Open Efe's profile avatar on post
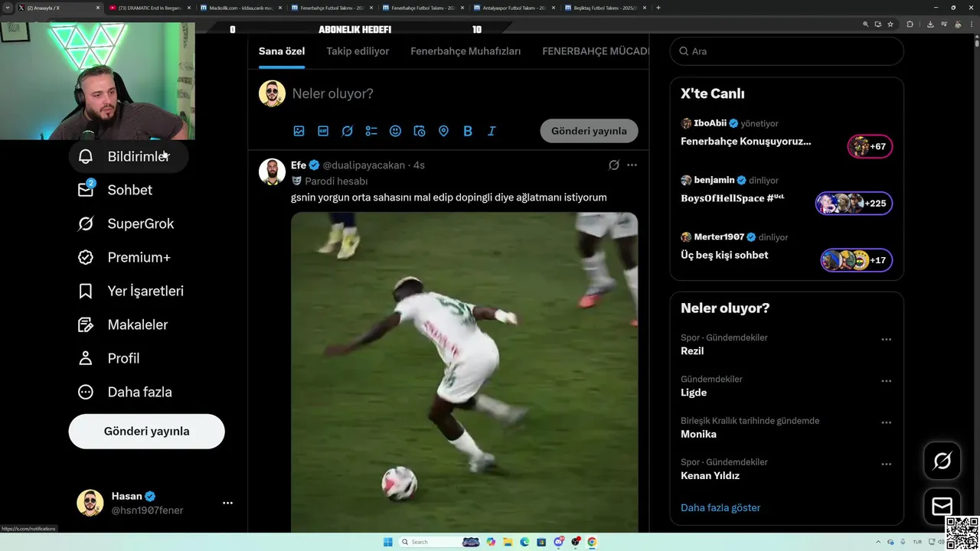Image resolution: width=980 pixels, height=551 pixels. [272, 171]
